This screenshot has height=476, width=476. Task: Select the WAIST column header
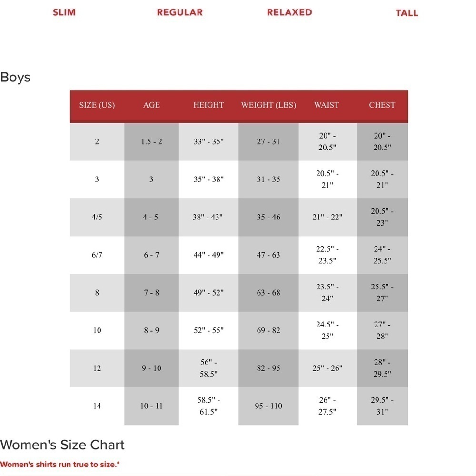point(327,105)
